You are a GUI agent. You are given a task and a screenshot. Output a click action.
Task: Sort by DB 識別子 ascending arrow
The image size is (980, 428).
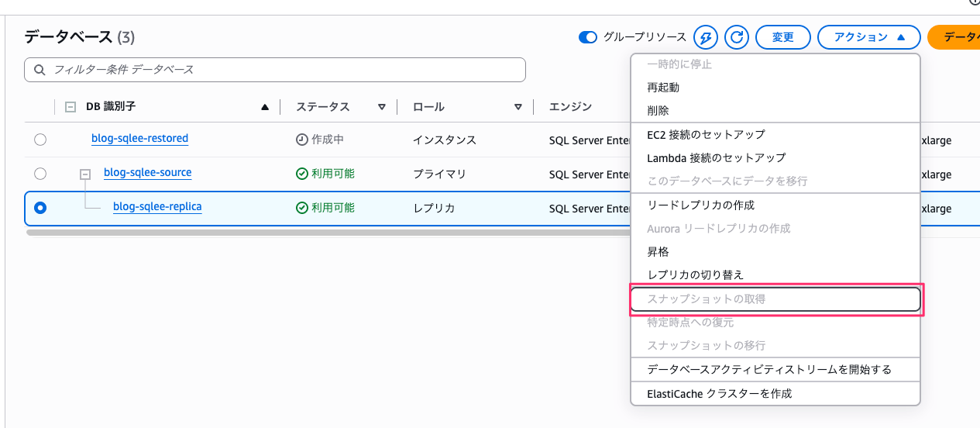tap(266, 107)
